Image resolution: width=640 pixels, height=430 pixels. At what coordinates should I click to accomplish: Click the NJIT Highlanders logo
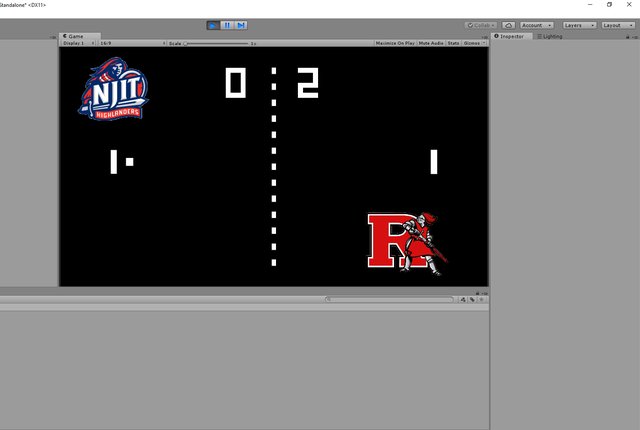[113, 89]
